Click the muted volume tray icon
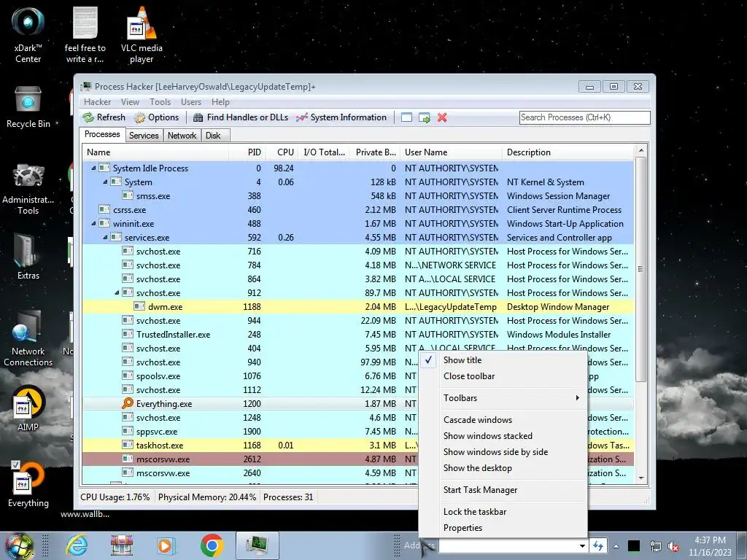 coord(673,547)
